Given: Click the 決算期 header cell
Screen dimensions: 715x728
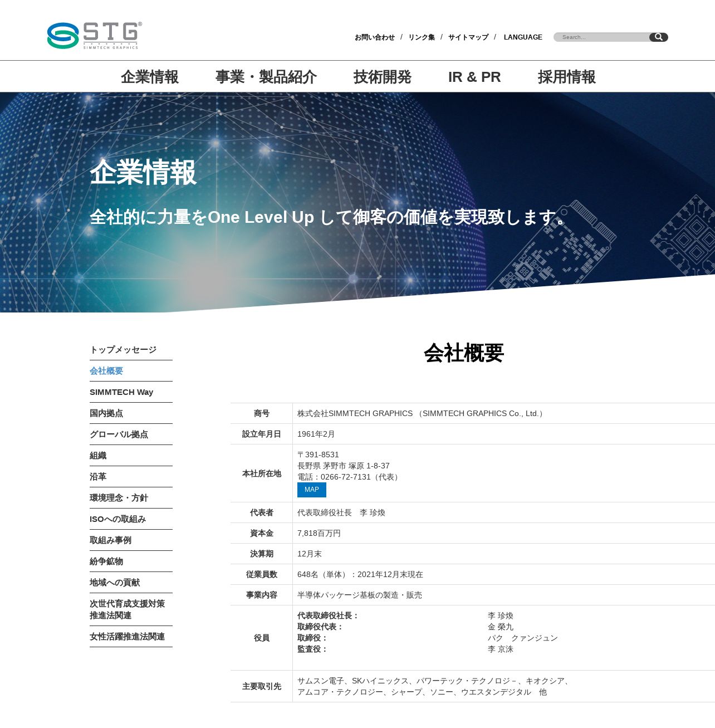Looking at the screenshot, I should pos(262,554).
